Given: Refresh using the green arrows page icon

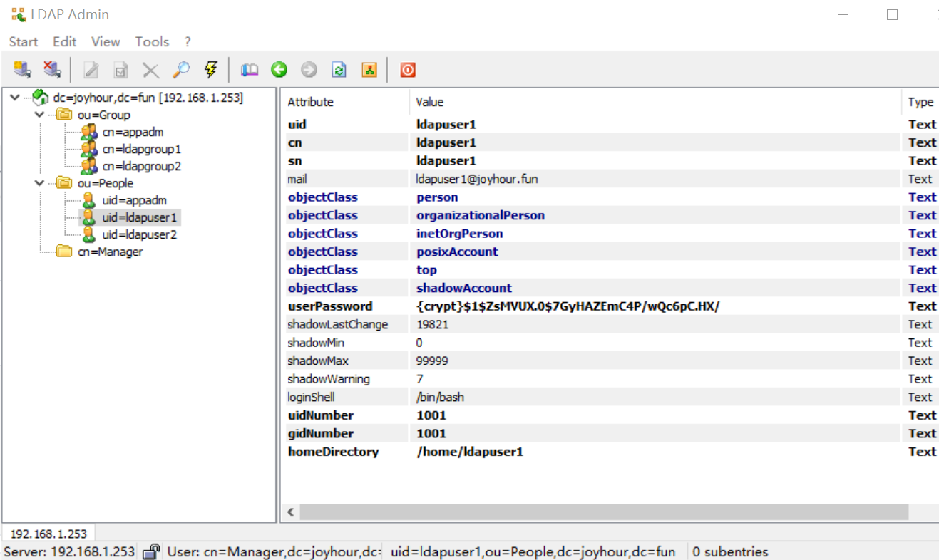Looking at the screenshot, I should 339,70.
